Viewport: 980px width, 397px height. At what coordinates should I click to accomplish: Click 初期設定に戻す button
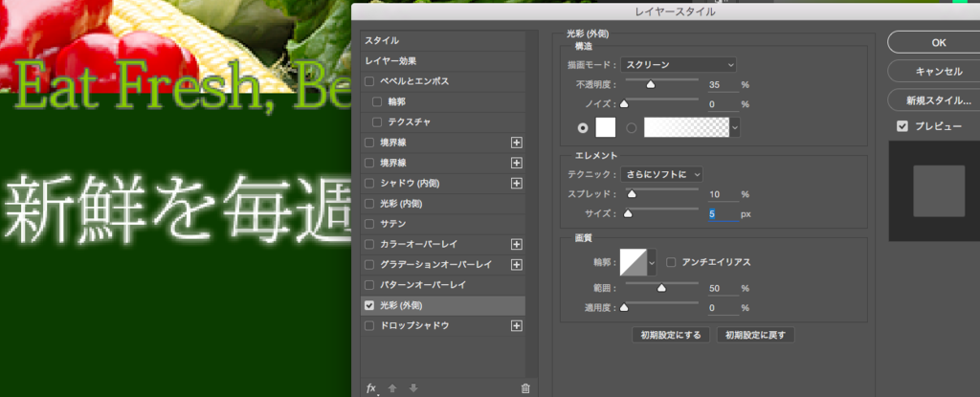point(756,335)
